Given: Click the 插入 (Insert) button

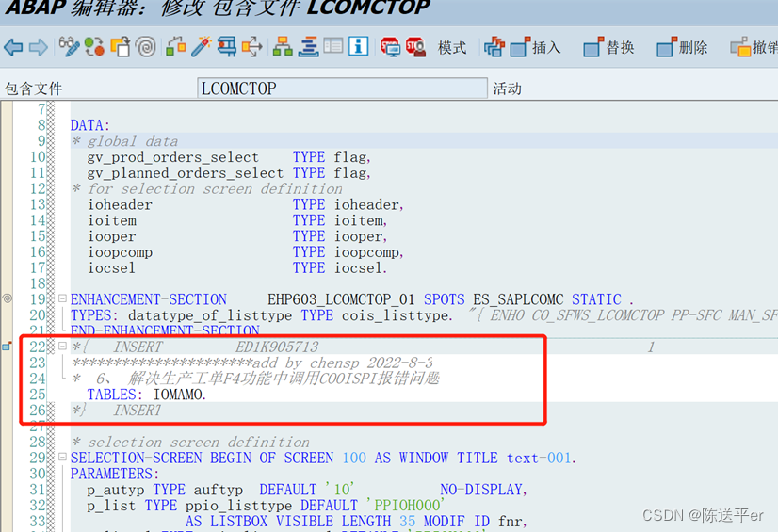Looking at the screenshot, I should (x=535, y=47).
